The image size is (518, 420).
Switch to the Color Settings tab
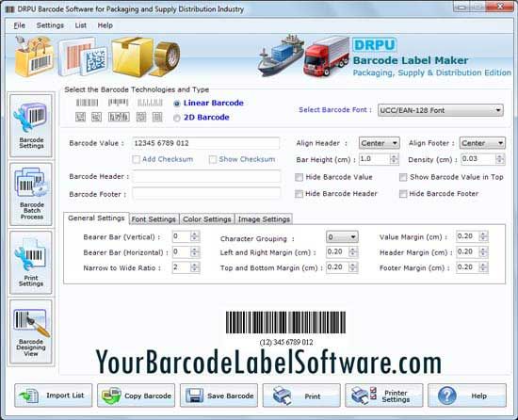[x=207, y=219]
